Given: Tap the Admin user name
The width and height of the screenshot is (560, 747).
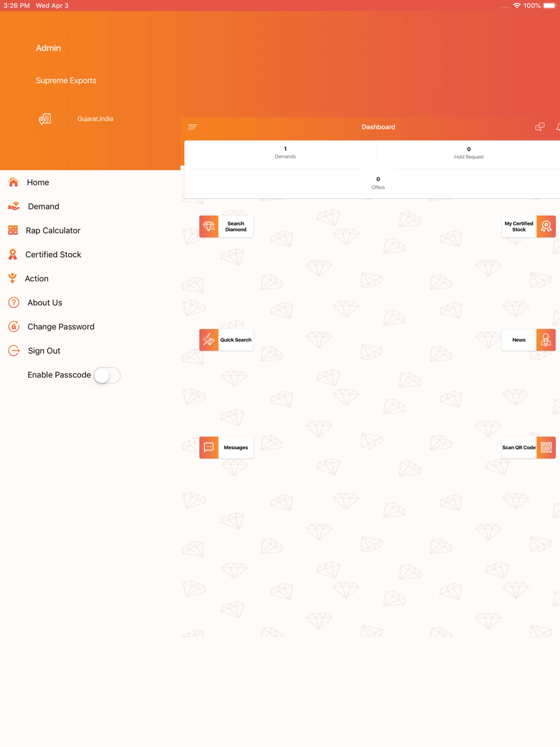Looking at the screenshot, I should point(49,48).
